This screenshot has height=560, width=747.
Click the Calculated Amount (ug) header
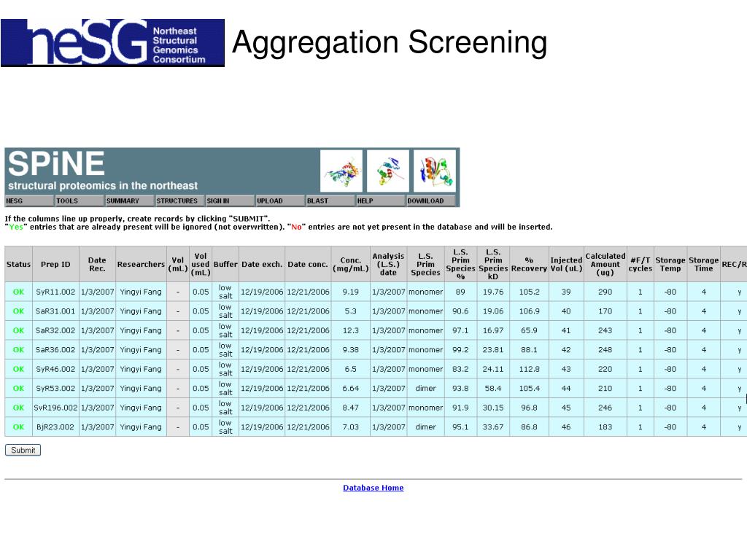[605, 264]
